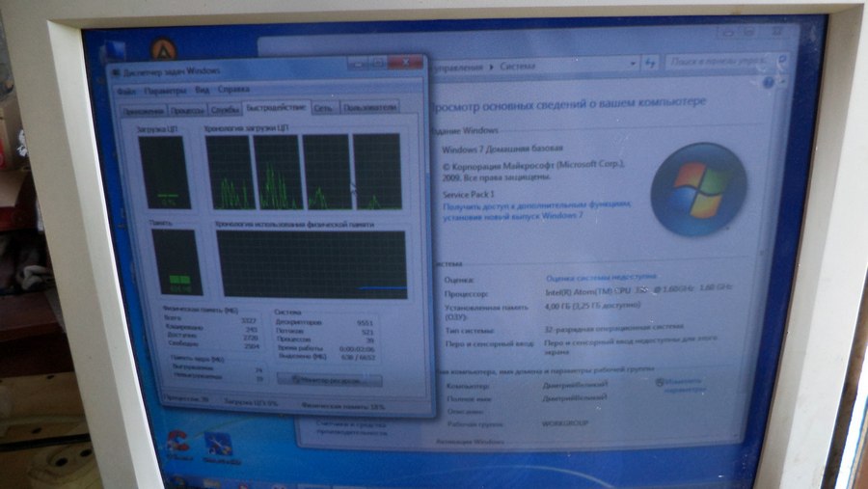Open the Параметры menu
Screen dimensions: 868x489
[x=165, y=91]
